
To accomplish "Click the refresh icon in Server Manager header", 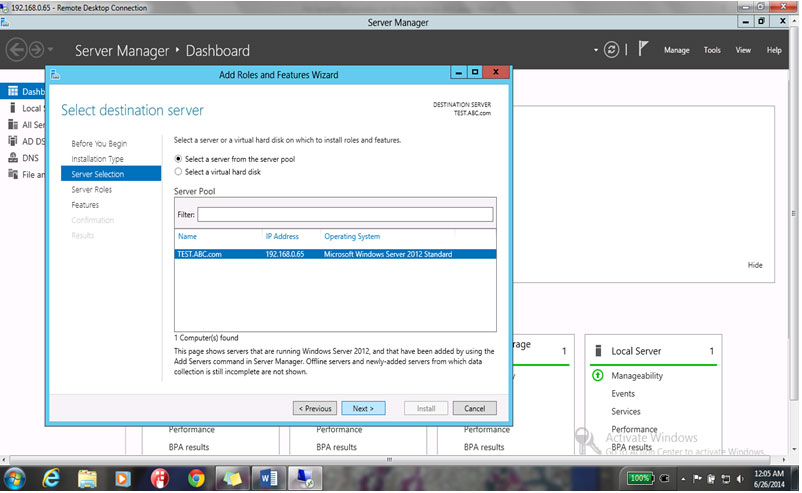I will point(611,50).
